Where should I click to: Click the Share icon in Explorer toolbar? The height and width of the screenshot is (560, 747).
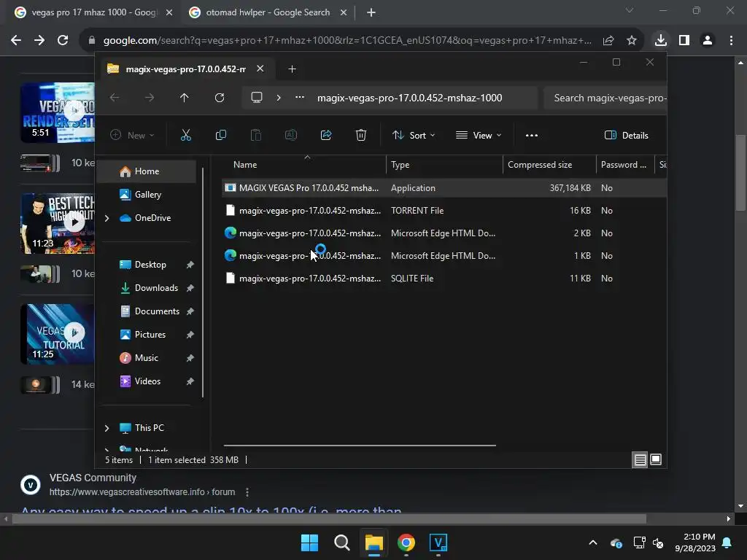coord(326,135)
